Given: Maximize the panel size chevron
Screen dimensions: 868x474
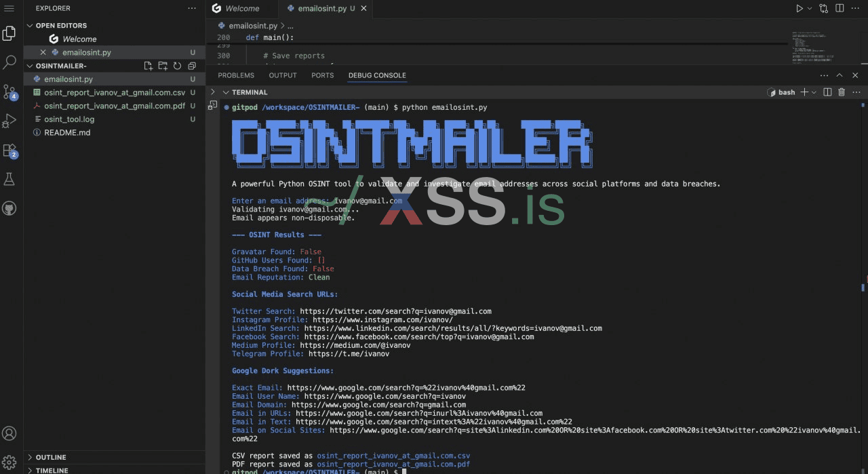Looking at the screenshot, I should [x=840, y=75].
